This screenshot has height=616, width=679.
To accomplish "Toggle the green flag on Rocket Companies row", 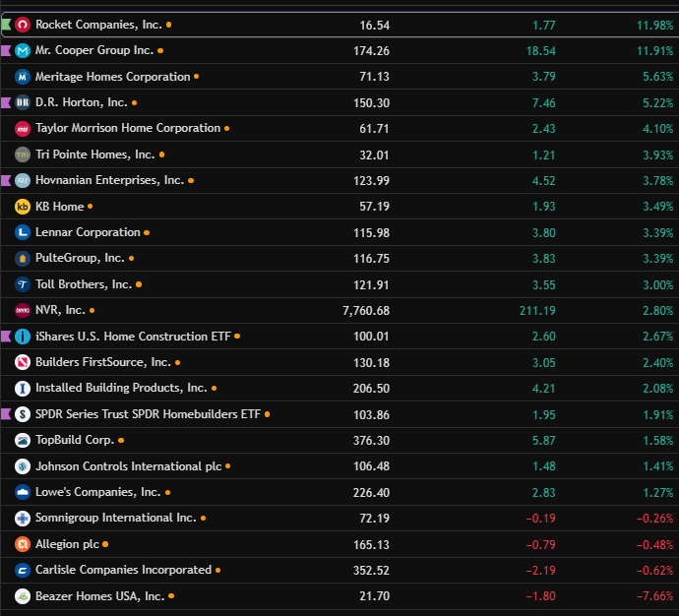I will [6, 25].
